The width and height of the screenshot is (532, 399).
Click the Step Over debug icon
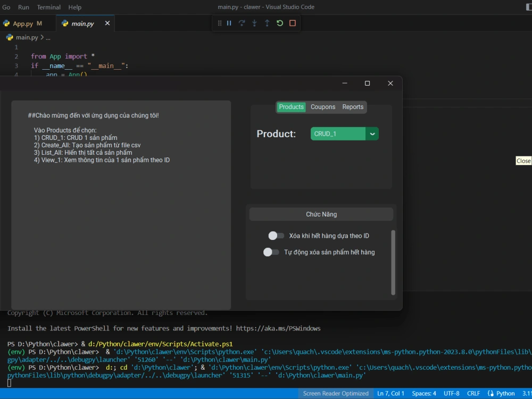[x=242, y=23]
